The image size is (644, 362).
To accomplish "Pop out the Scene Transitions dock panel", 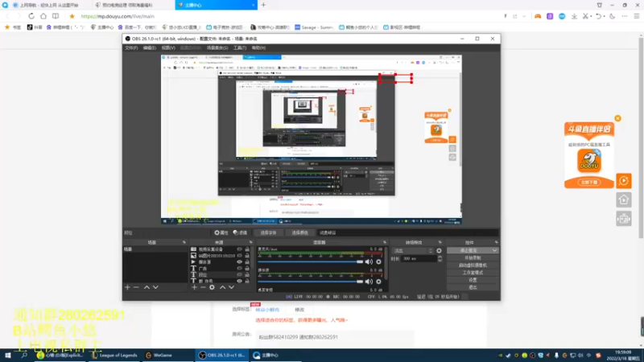I will pos(440,243).
